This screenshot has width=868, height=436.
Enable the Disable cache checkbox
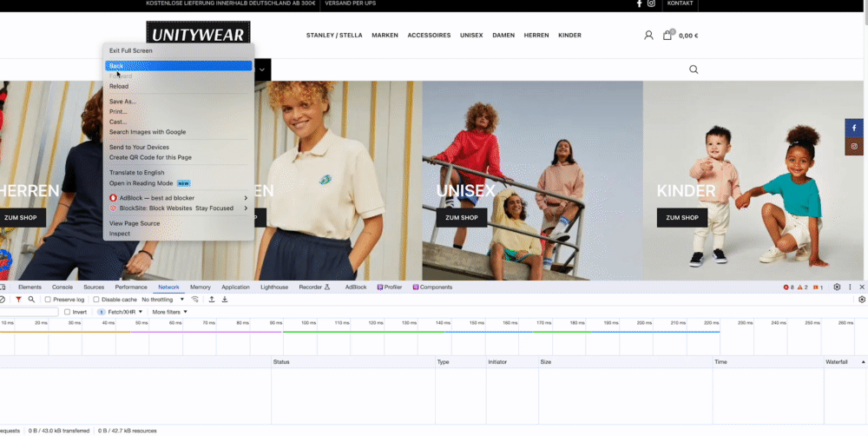coord(96,299)
